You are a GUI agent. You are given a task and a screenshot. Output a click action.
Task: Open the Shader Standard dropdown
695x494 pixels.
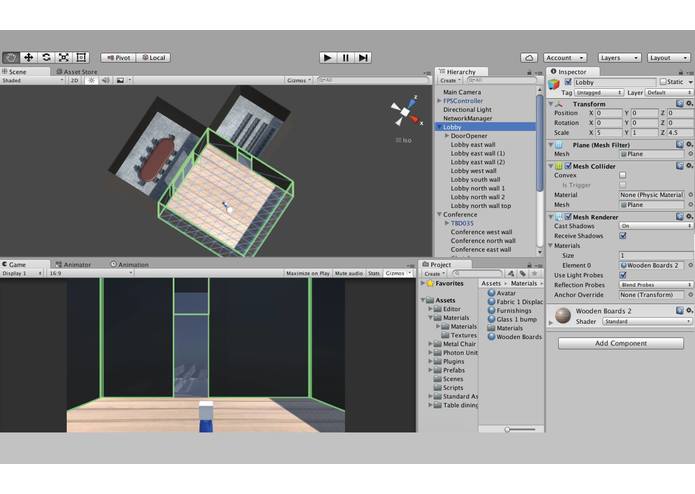click(x=648, y=322)
